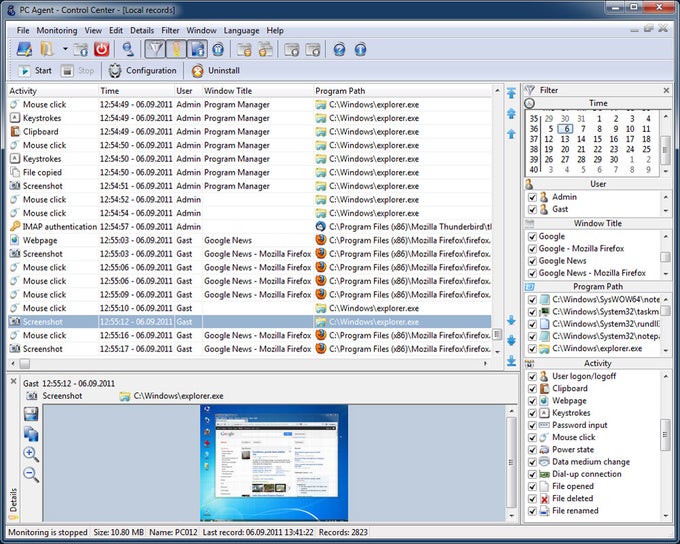The height and width of the screenshot is (544, 680).
Task: Click the clock icon beside the Time filter
Action: click(x=530, y=104)
